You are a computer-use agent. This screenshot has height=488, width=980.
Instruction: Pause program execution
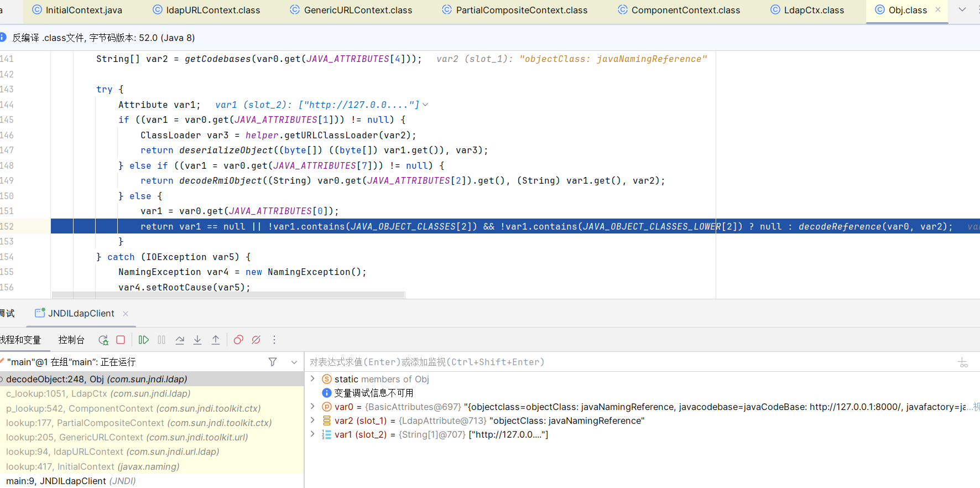[x=161, y=340]
